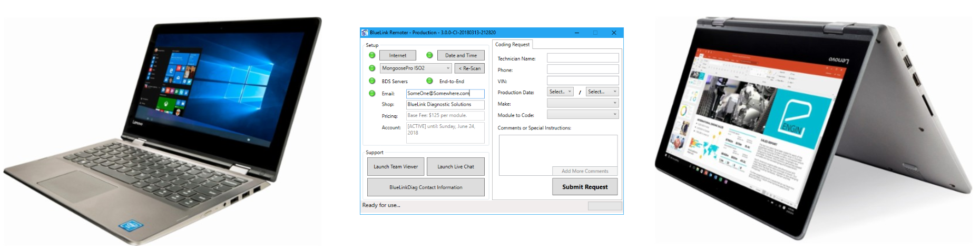Launch Live Chat
The image size is (980, 250).
tap(456, 167)
